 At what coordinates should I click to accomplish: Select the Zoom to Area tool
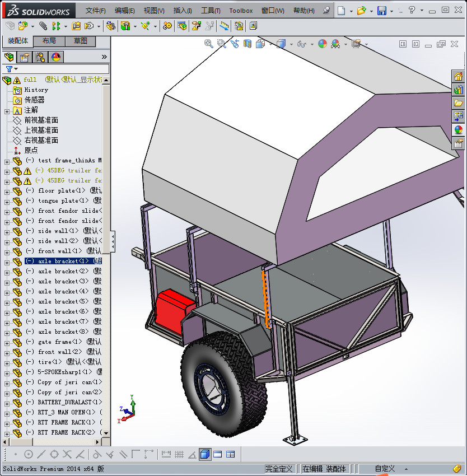(221, 44)
